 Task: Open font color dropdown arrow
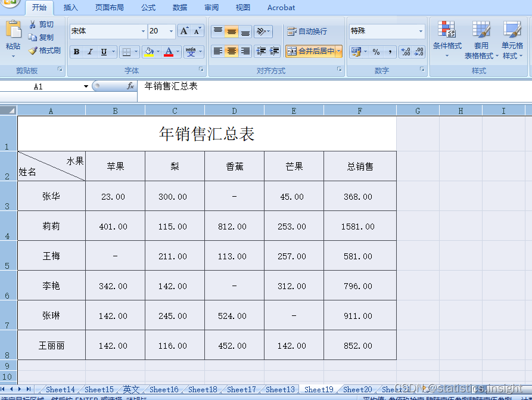(178, 52)
